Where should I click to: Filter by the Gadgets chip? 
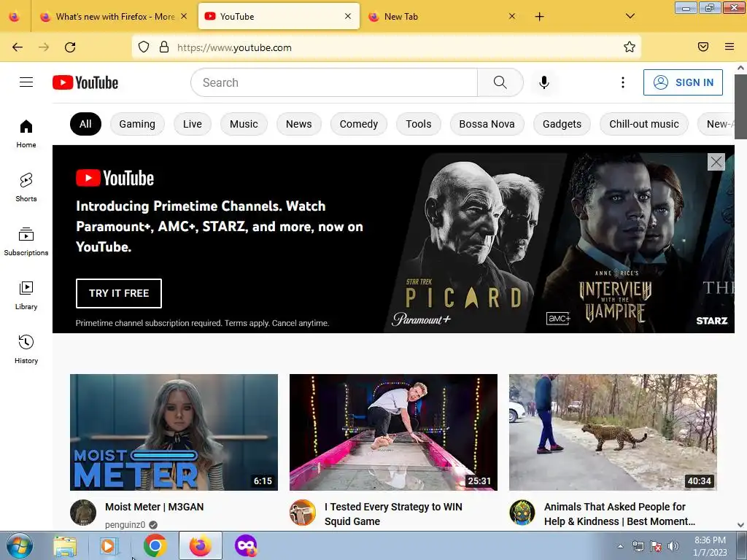562,124
